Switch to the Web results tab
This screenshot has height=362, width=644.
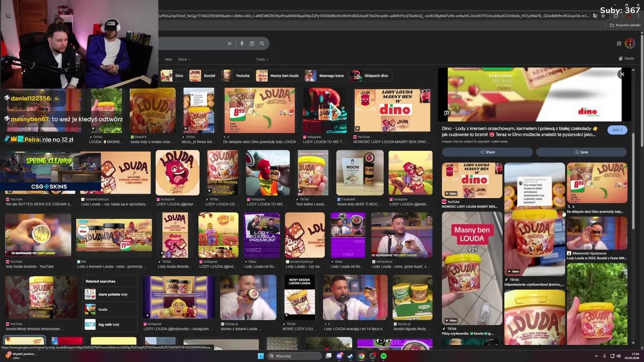pos(169,59)
